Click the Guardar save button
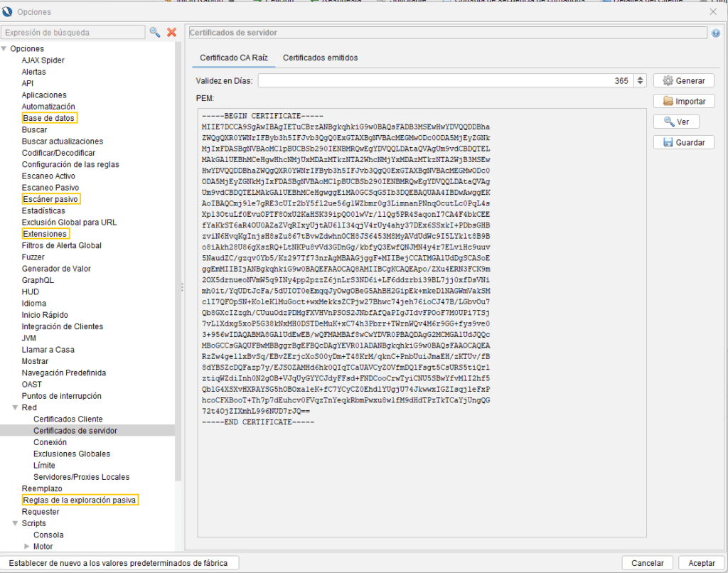 683,142
